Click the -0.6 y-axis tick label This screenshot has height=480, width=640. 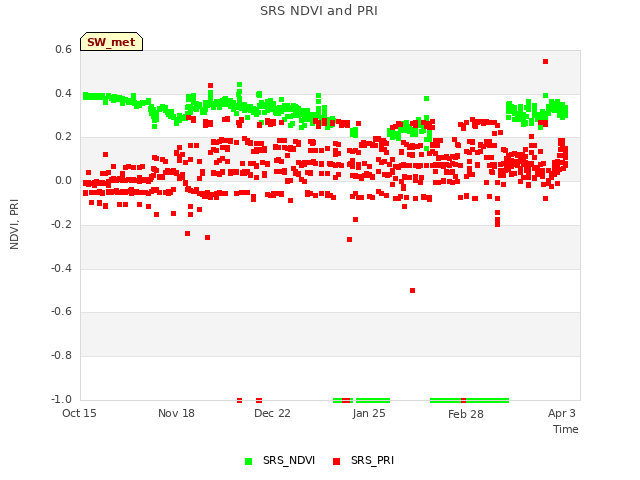(x=61, y=311)
